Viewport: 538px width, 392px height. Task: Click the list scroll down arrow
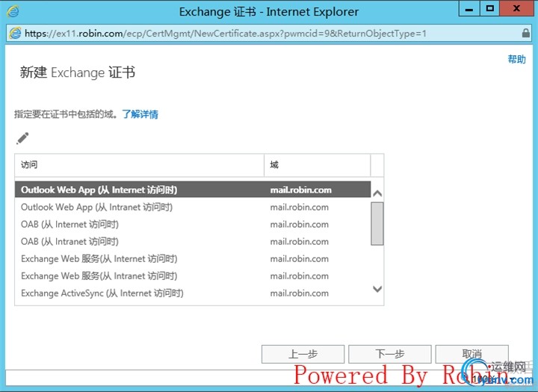click(x=377, y=289)
